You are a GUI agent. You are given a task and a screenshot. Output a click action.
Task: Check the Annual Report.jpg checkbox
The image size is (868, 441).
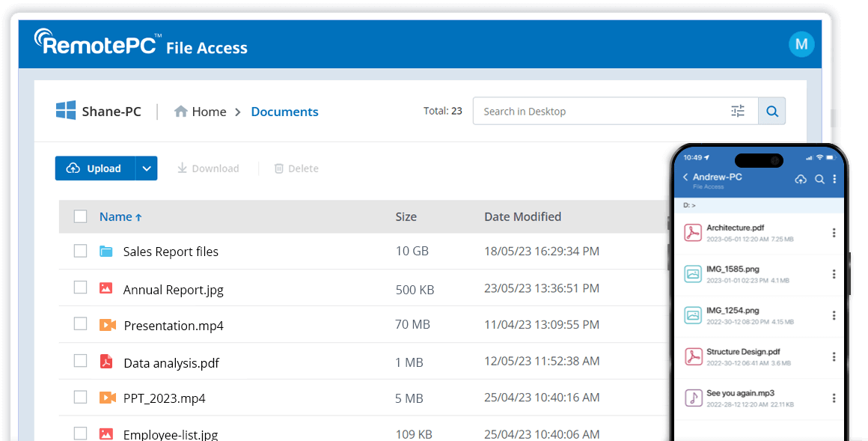(80, 287)
